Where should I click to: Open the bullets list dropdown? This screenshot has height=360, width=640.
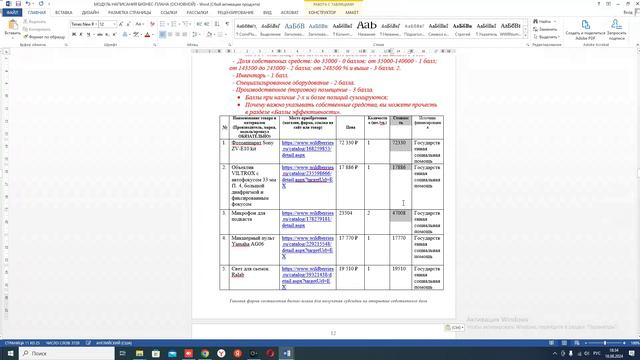168,24
